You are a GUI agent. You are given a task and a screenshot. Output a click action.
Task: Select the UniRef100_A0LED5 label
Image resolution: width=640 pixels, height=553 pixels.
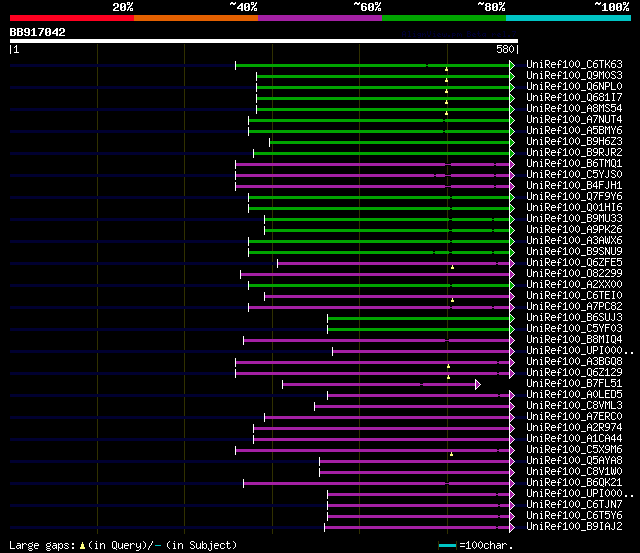pos(574,395)
